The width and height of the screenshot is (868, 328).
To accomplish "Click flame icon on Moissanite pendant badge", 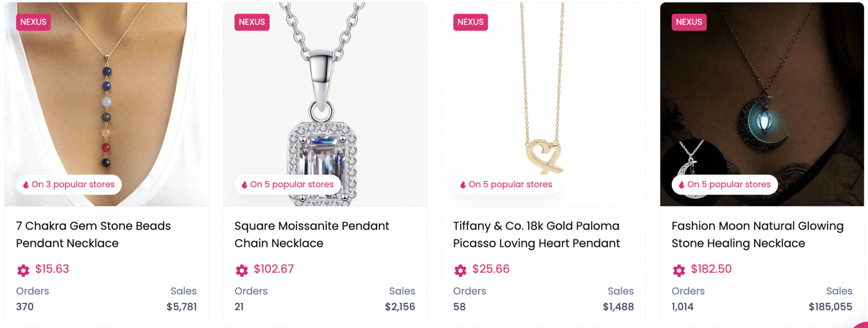I will tap(245, 185).
